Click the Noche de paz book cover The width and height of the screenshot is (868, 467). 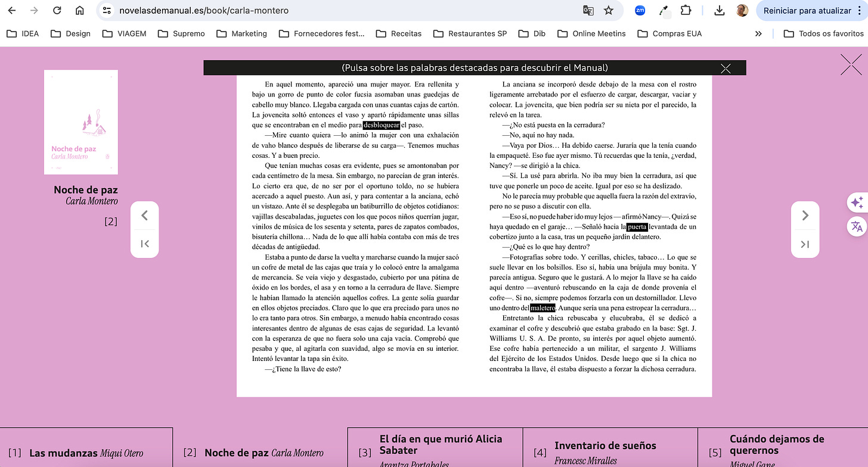[x=80, y=122]
